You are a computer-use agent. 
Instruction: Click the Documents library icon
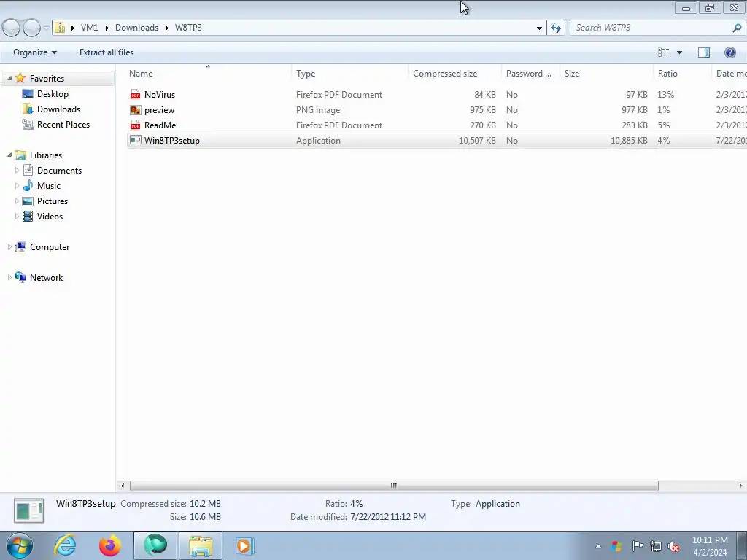click(28, 171)
